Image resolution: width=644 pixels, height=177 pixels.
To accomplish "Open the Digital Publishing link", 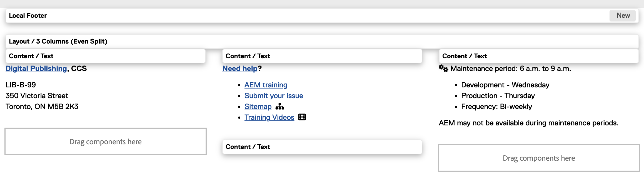I will (x=36, y=69).
